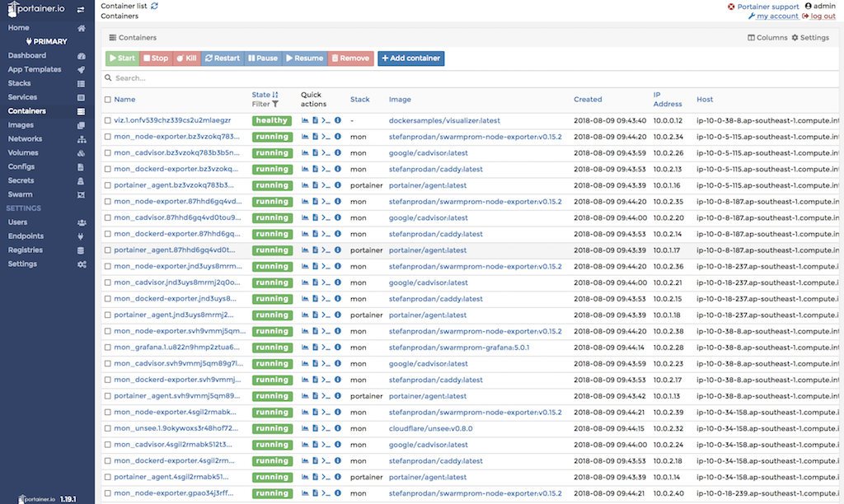Select checkbox for mon_node-exporter.gpao34j3rff row
Viewport: 844px width, 504px height.
tap(108, 493)
